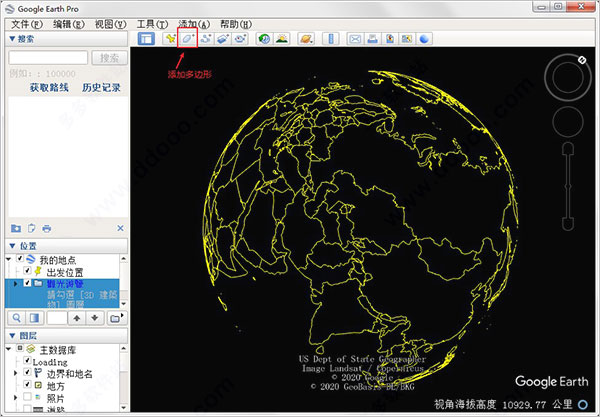Viewport: 600px width, 417px height.
Task: Toggle the 主数据库 checkbox
Action: tap(20, 348)
